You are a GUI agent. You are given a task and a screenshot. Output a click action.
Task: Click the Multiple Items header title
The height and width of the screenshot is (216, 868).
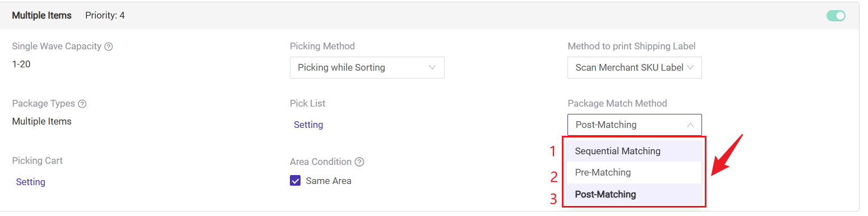coord(42,16)
